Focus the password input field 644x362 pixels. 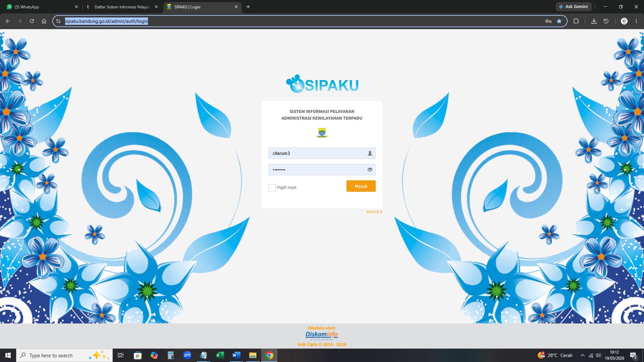point(322,170)
